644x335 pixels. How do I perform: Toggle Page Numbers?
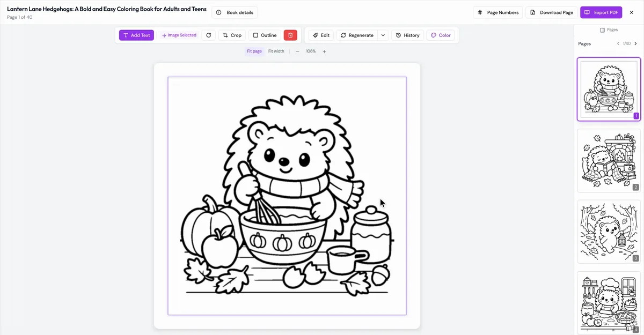tap(498, 12)
